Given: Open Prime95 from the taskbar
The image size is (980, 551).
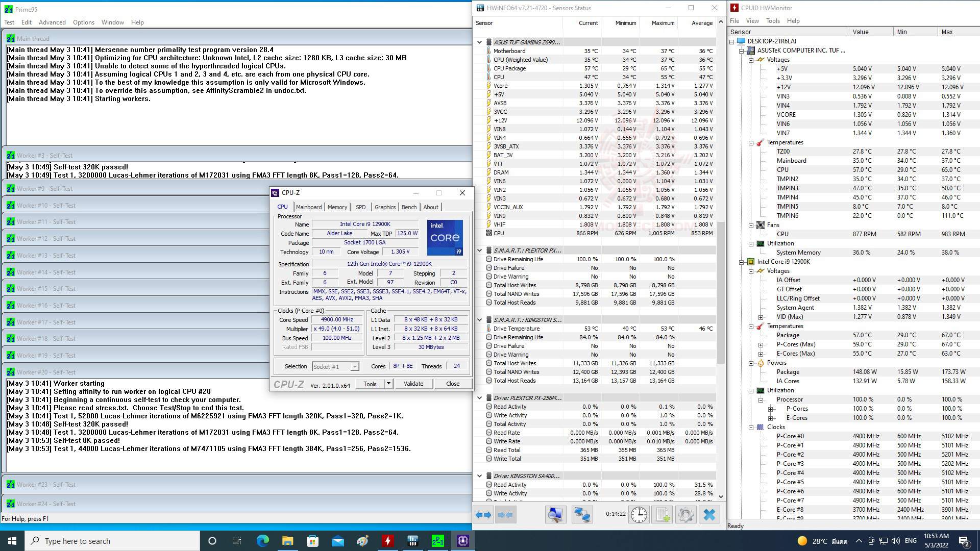Looking at the screenshot, I should 437,541.
